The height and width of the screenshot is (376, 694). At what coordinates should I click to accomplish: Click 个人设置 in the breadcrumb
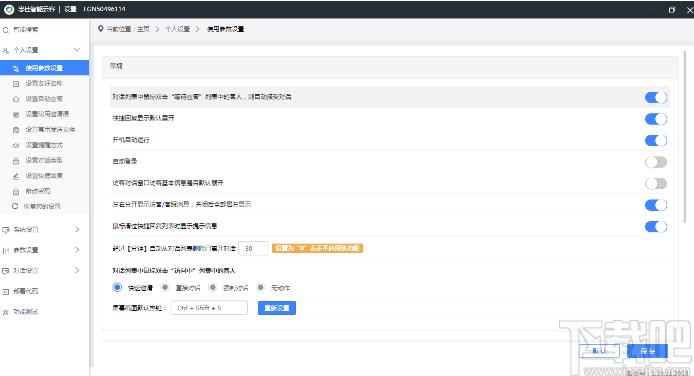tap(177, 29)
